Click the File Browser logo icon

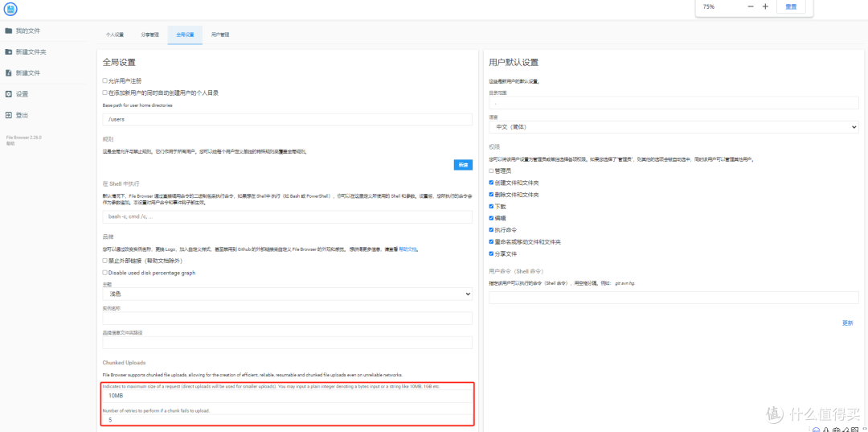[x=10, y=10]
